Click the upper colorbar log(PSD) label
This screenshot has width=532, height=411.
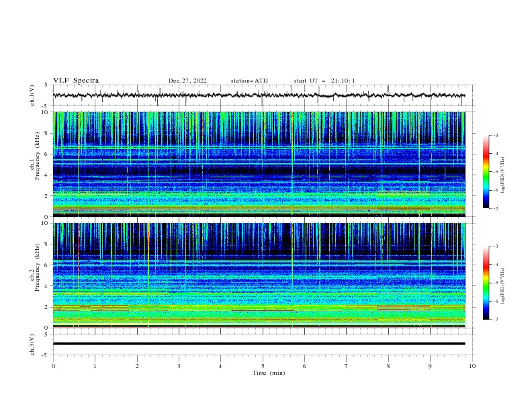click(x=502, y=175)
